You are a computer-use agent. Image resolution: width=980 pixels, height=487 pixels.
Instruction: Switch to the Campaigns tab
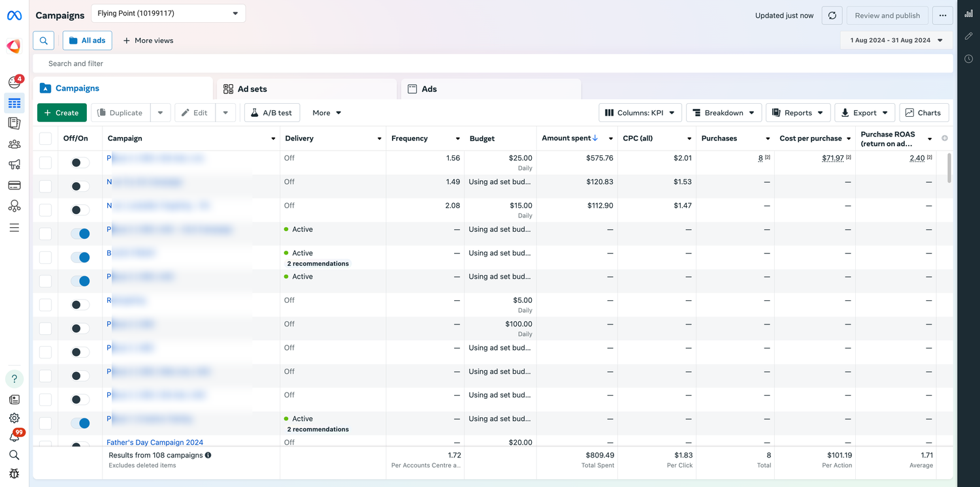(x=123, y=88)
